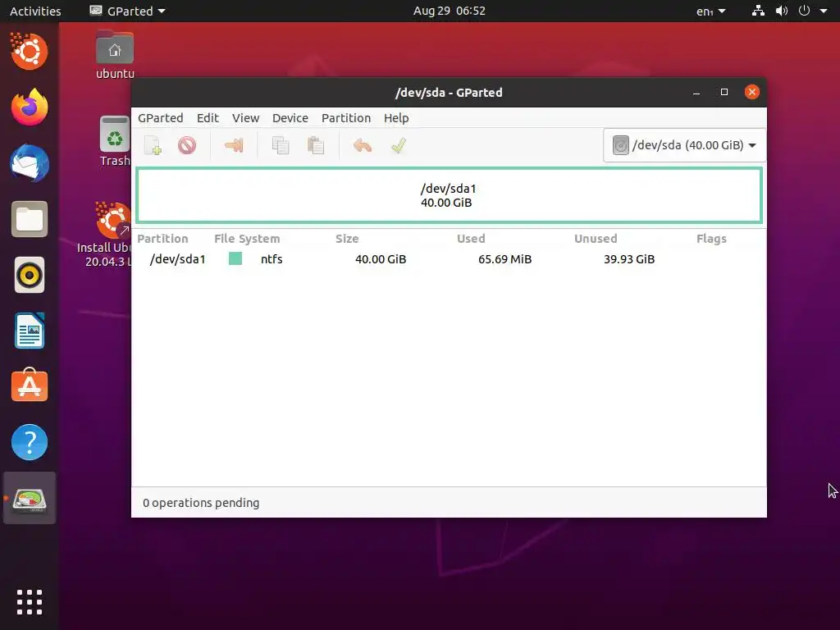This screenshot has height=630, width=840.
Task: Open Files from the dock
Action: [30, 219]
